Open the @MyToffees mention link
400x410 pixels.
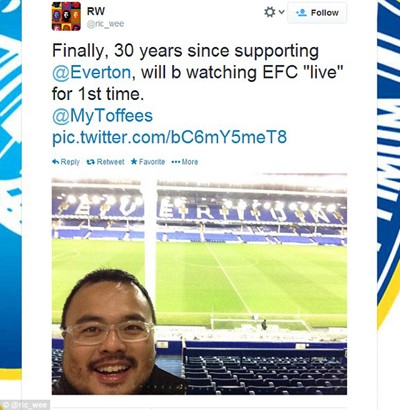coord(102,116)
